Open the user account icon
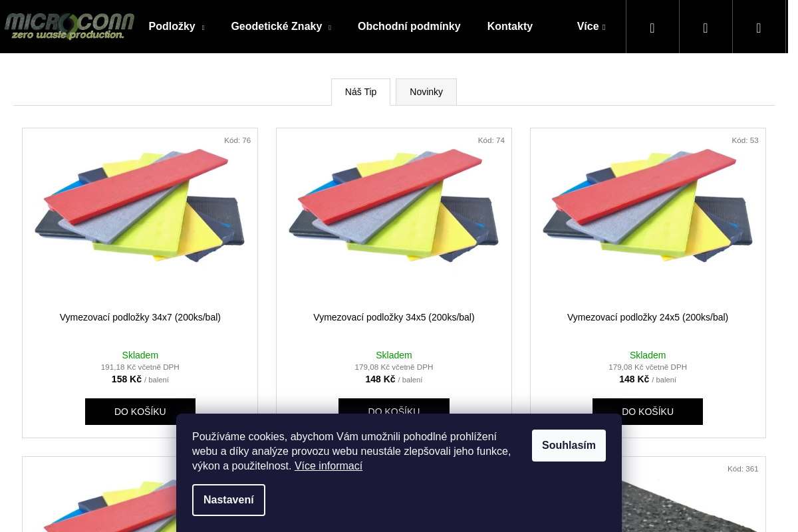 706,27
